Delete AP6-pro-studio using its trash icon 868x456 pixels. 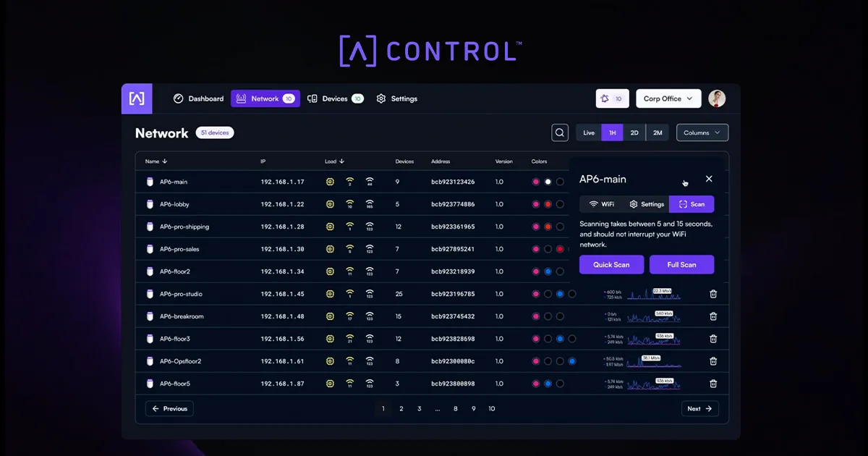tap(713, 294)
